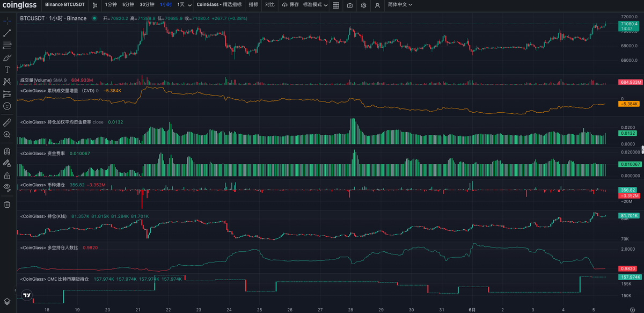Toggle stay in drawing mode
The width and height of the screenshot is (644, 313).
click(x=7, y=163)
